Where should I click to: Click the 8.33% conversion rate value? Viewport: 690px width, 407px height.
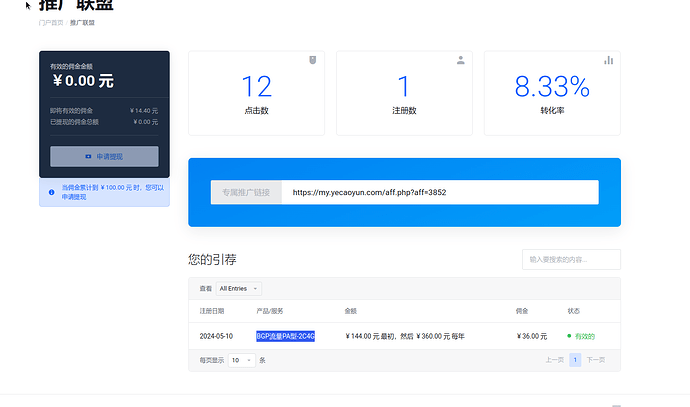point(552,86)
